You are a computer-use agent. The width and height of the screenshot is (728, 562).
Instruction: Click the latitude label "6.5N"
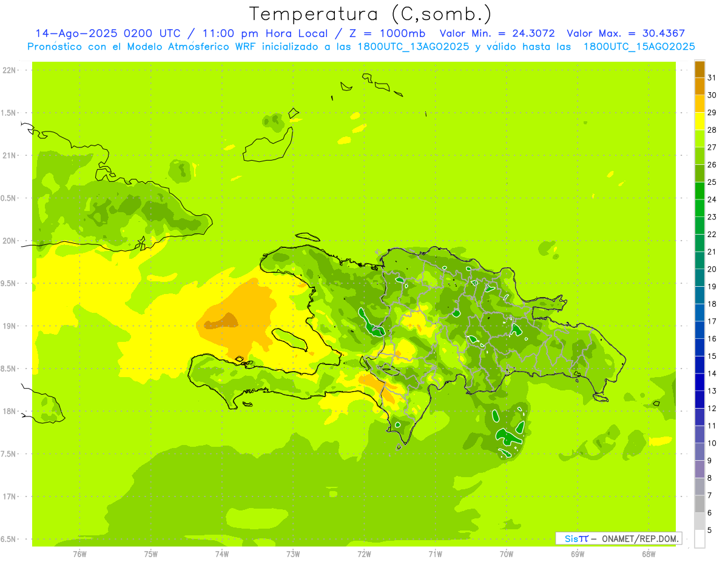pos(8,539)
